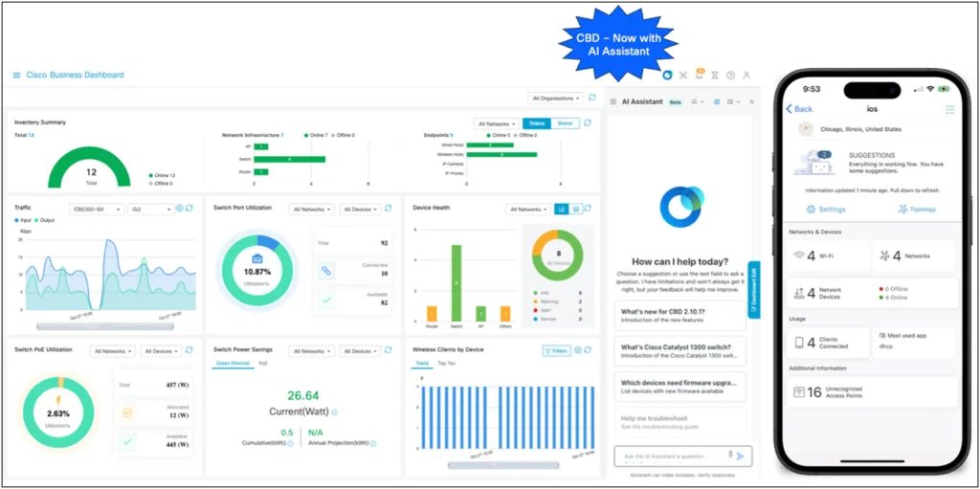Open the help question mark icon
Screen dimensions: 980x489
(x=730, y=75)
